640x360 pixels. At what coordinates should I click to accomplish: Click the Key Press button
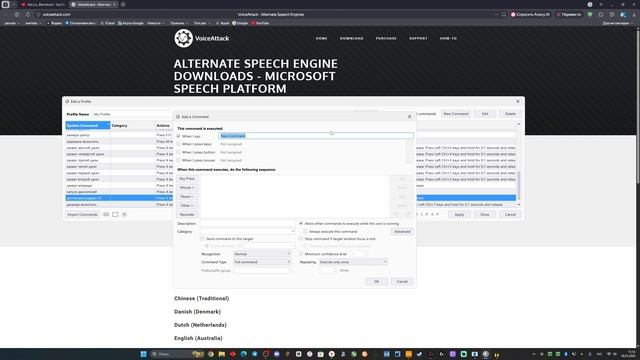pyautogui.click(x=187, y=179)
